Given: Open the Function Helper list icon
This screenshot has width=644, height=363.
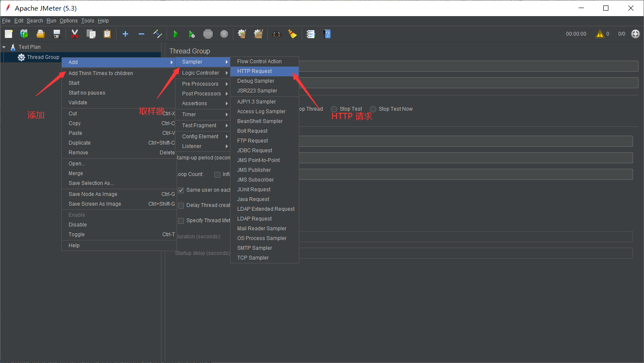Looking at the screenshot, I should 311,34.
